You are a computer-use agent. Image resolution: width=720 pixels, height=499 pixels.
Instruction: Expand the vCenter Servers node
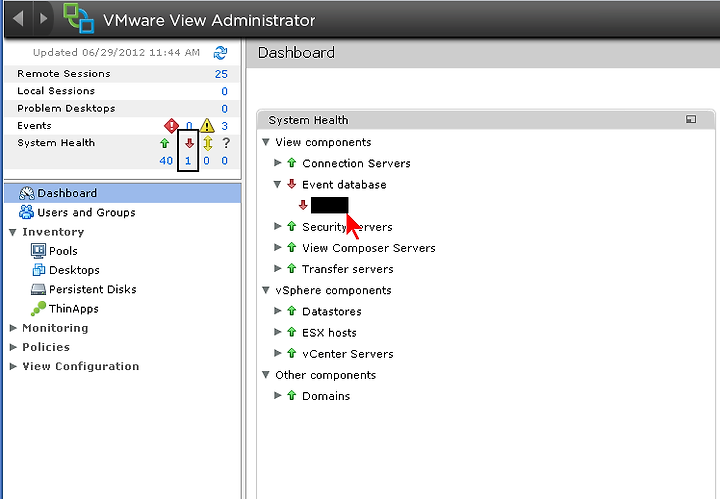[277, 353]
